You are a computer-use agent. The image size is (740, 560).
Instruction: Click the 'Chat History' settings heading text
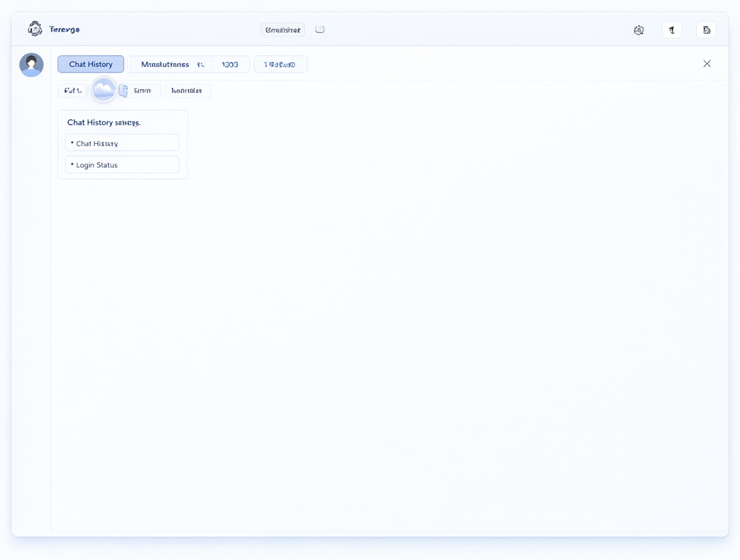104,122
